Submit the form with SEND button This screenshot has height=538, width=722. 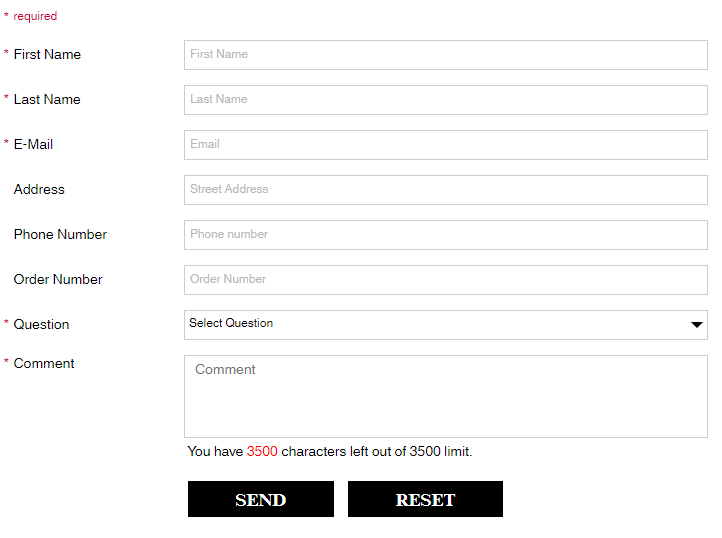click(261, 499)
